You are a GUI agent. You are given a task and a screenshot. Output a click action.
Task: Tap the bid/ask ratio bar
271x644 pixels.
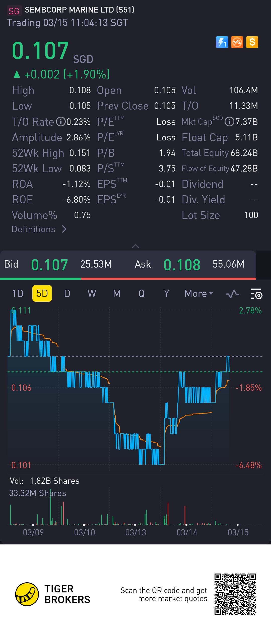128,279
